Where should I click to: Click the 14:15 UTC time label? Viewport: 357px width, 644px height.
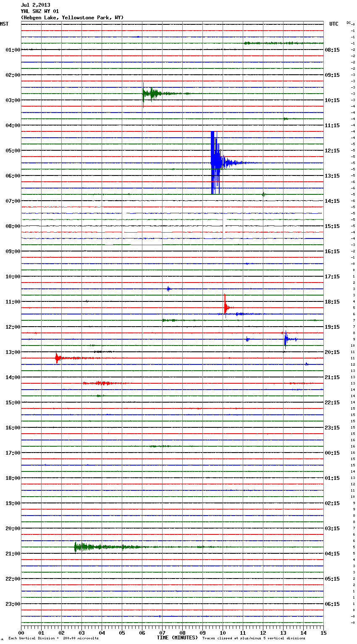[332, 201]
